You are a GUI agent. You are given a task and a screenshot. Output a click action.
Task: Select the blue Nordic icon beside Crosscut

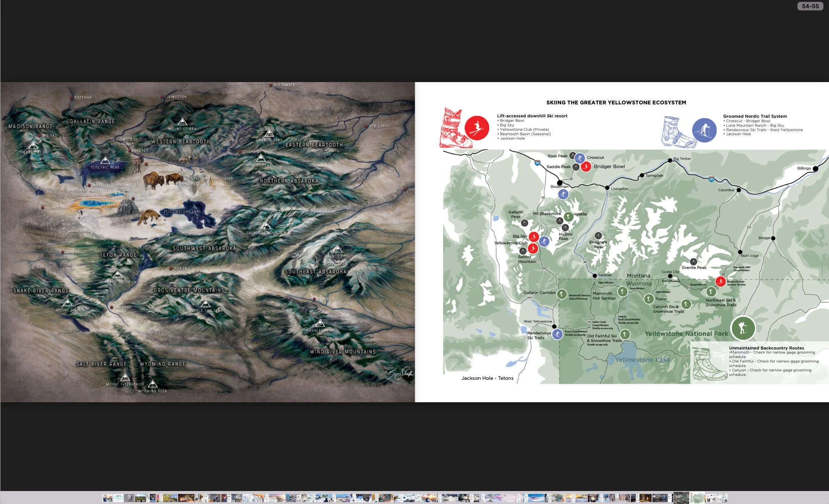(580, 158)
